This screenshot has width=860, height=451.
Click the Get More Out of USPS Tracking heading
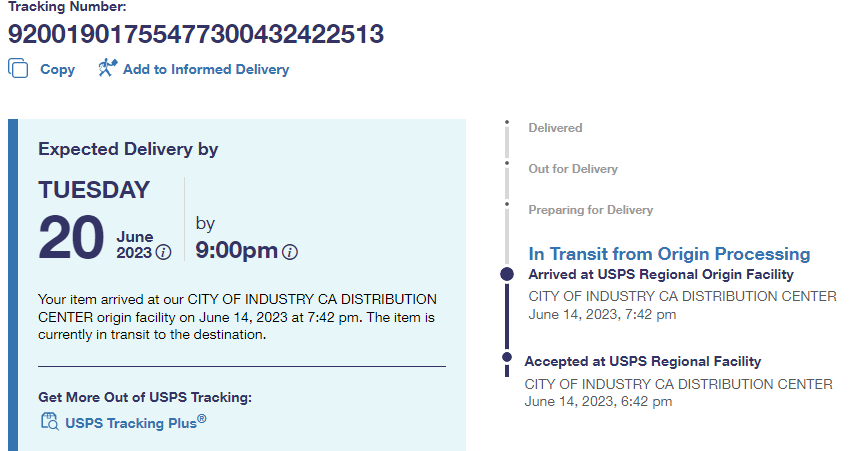tap(145, 397)
